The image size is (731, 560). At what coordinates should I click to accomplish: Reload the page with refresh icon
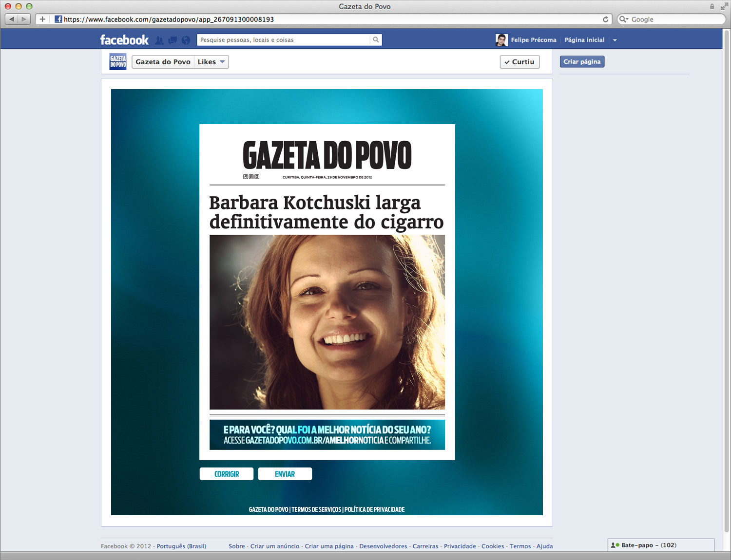pos(605,19)
